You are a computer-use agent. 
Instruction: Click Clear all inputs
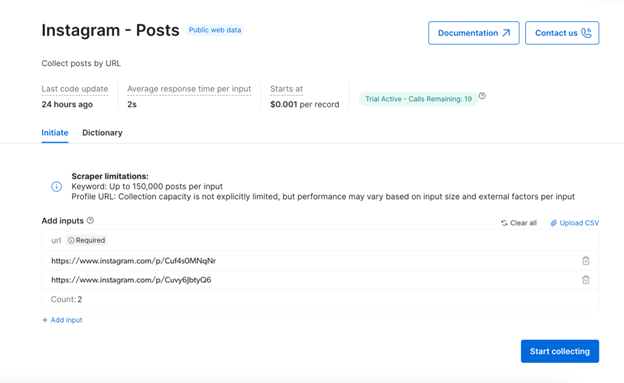[519, 223]
